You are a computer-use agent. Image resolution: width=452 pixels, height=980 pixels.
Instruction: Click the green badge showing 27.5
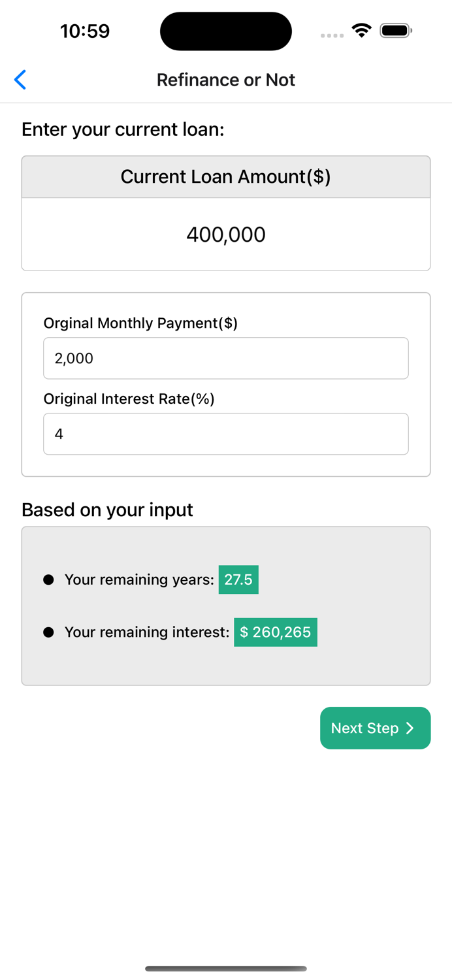[x=238, y=580]
